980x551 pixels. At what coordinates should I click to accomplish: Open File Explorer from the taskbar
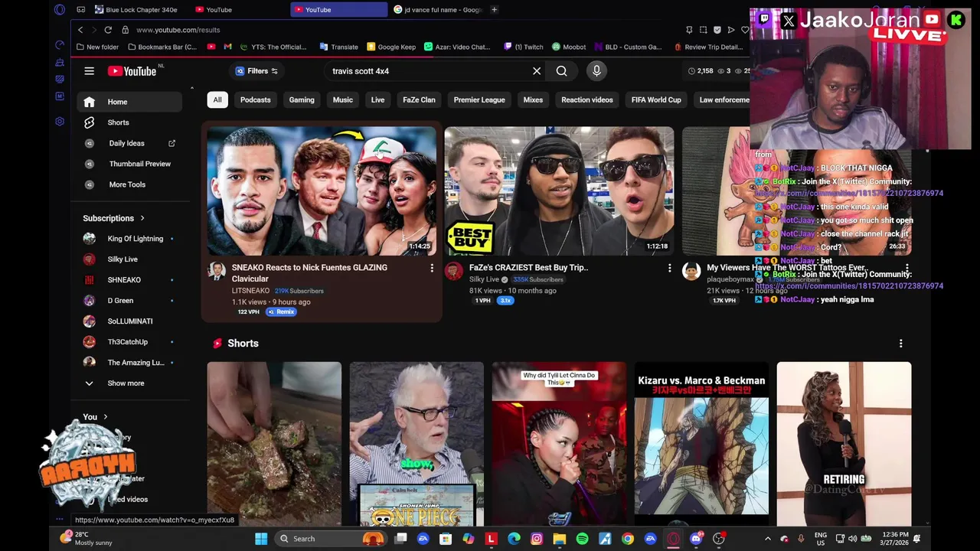pyautogui.click(x=560, y=539)
